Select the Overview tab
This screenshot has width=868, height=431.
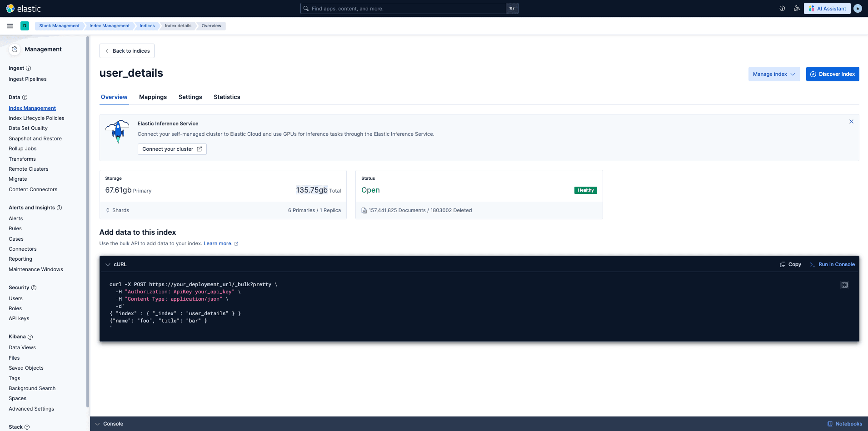(114, 97)
